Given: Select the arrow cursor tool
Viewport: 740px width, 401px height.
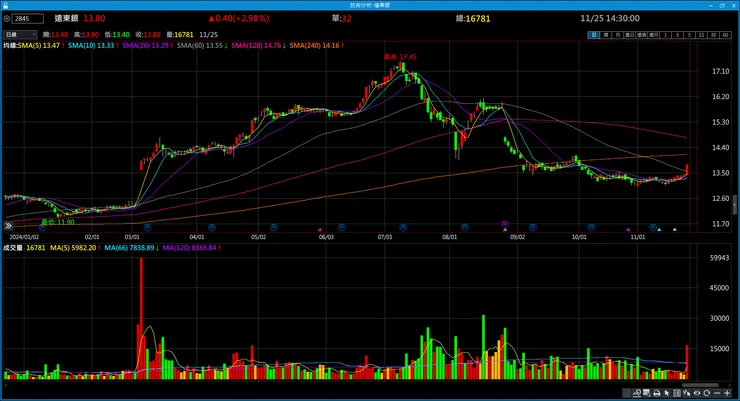Looking at the screenshot, I should [667, 393].
